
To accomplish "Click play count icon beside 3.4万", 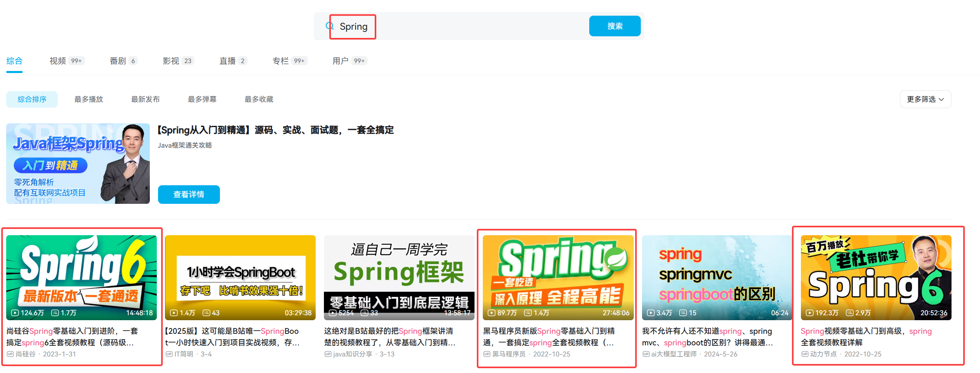I will 651,313.
